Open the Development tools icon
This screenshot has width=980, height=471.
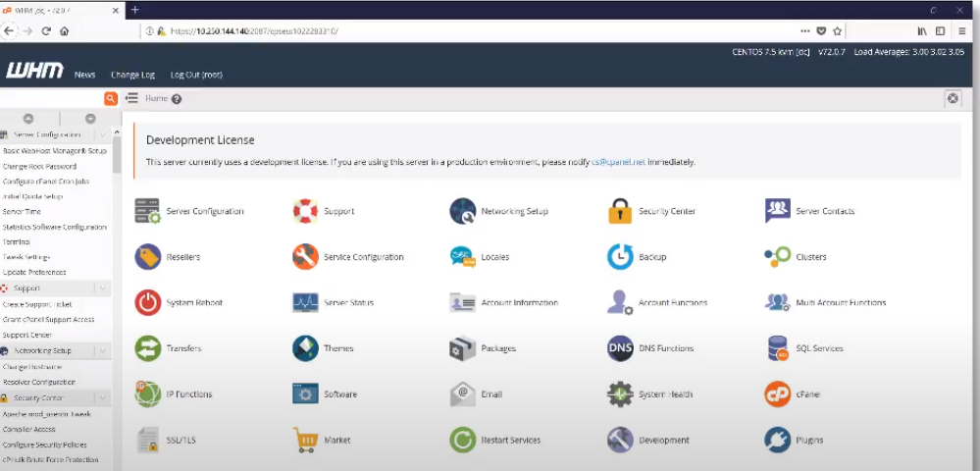pyautogui.click(x=620, y=440)
